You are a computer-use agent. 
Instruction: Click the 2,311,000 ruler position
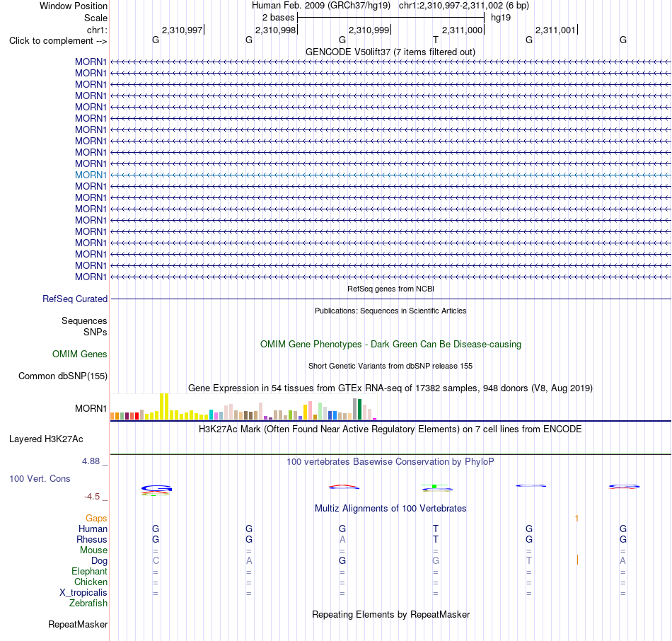(462, 30)
